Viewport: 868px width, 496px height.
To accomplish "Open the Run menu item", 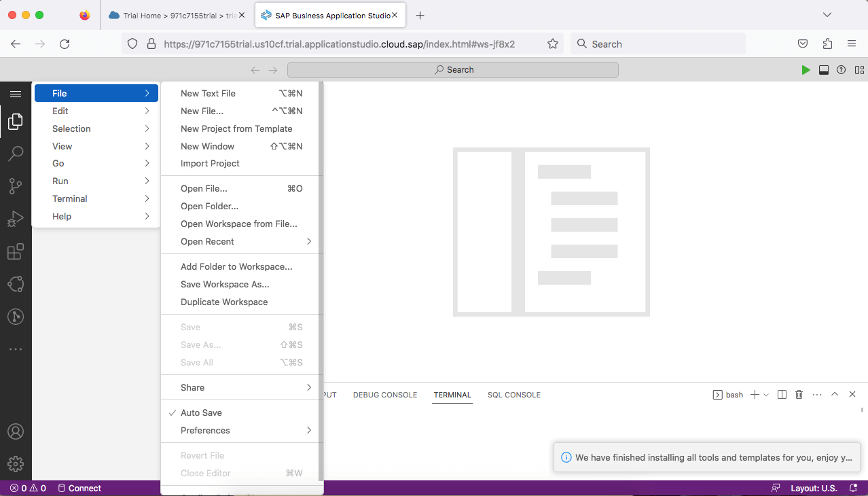I will tap(96, 181).
